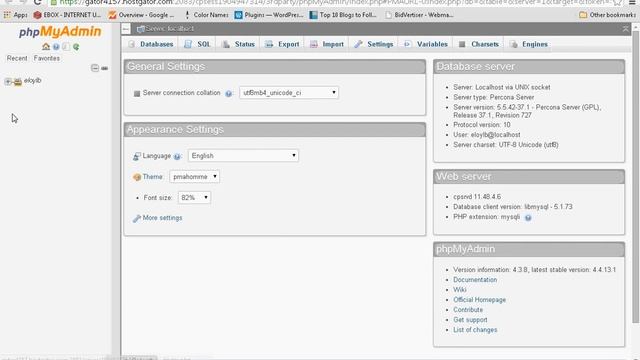
Task: Open the Font size dropdown showing 82%
Action: 194,198
